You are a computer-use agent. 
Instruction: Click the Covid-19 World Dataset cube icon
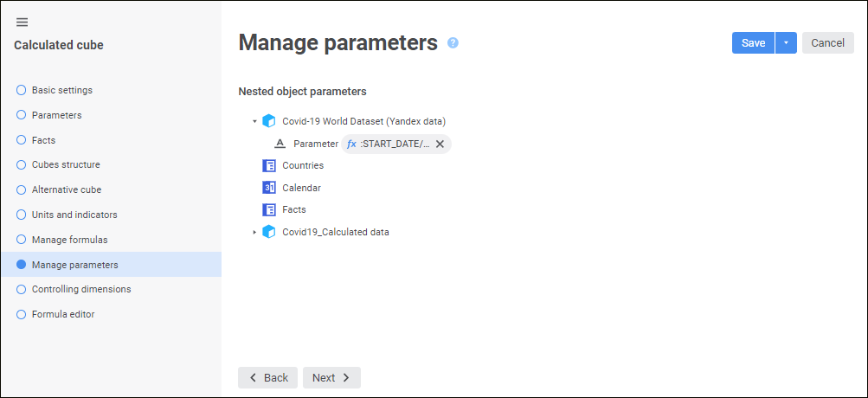[269, 121]
